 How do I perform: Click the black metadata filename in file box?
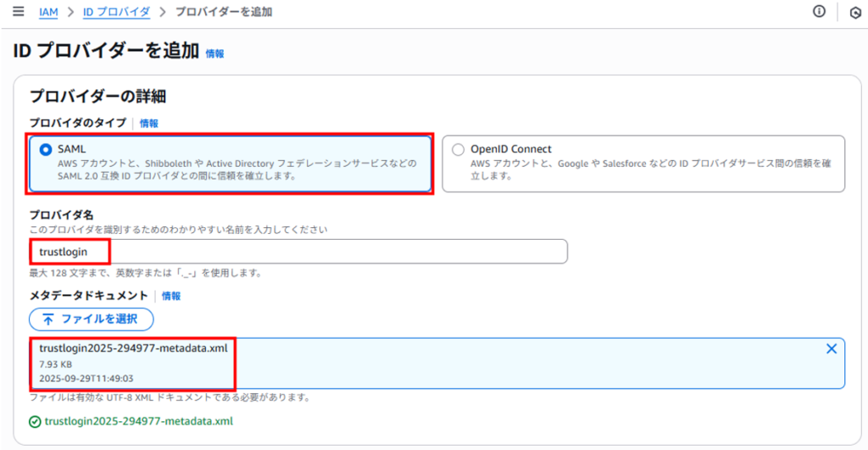133,347
